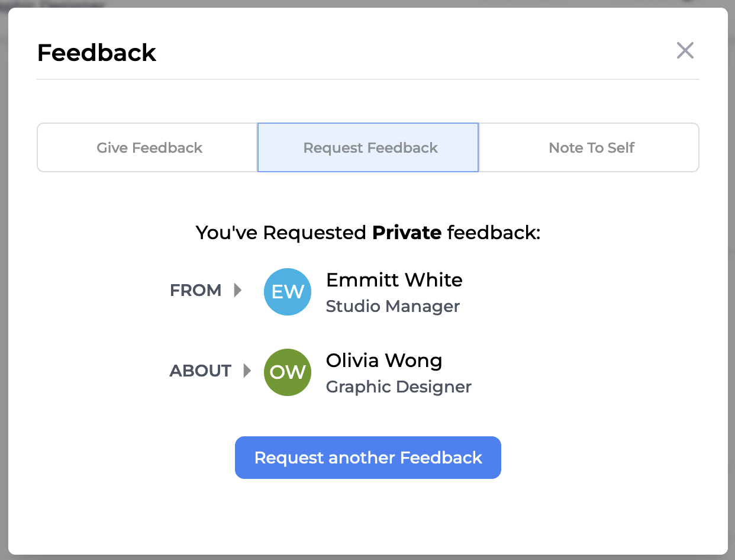Select the Request Feedback tab
735x560 pixels.
pos(370,147)
